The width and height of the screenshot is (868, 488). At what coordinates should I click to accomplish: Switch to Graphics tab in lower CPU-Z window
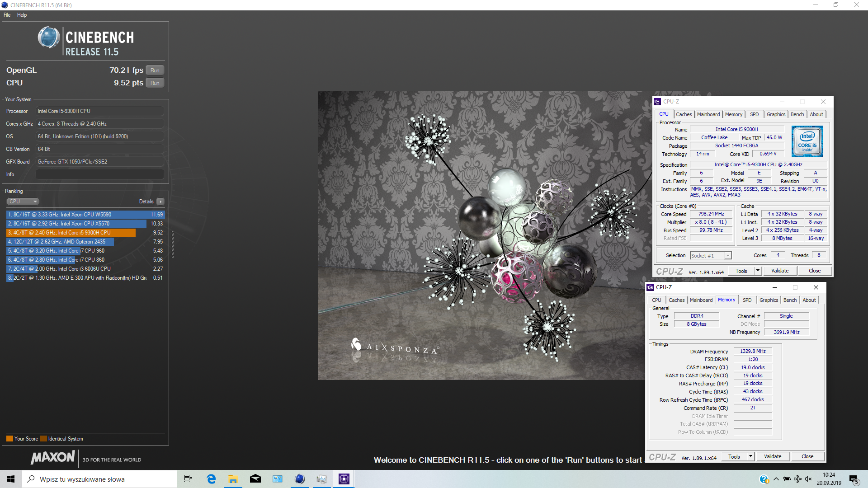click(769, 300)
